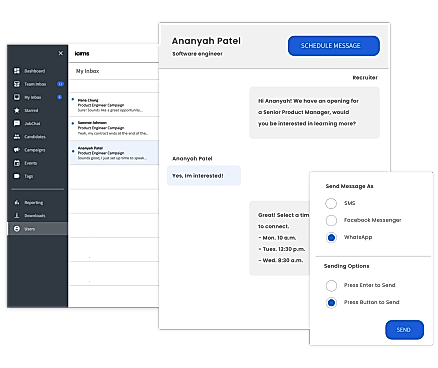Select SMS radio button
Screen dimensions: 438x368
tap(331, 203)
